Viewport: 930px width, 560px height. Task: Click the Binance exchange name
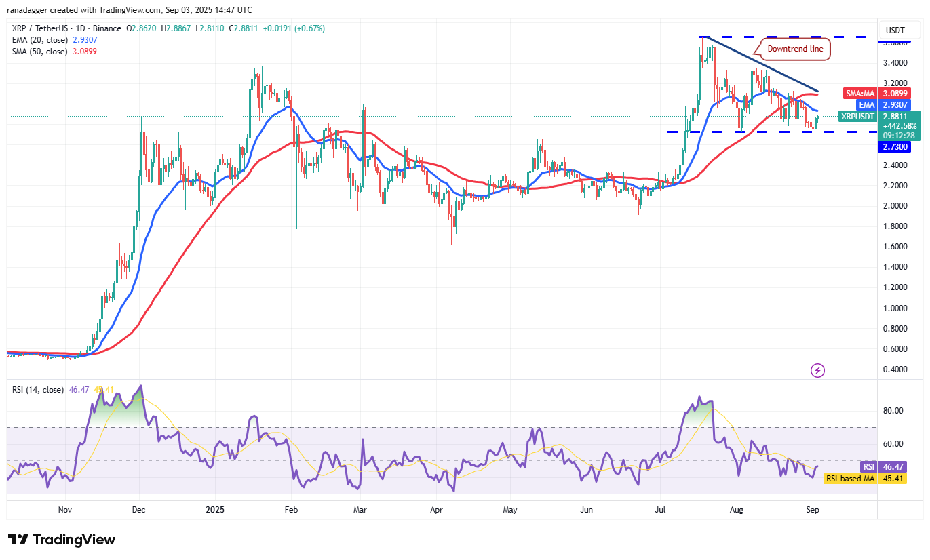107,28
